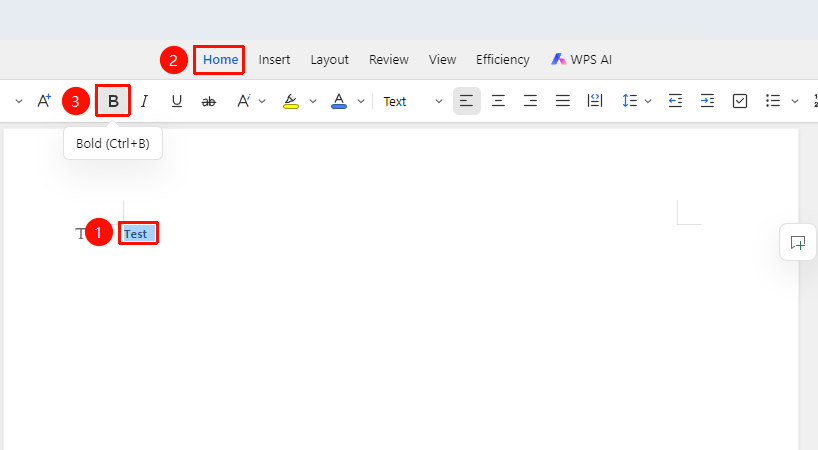818x450 pixels.
Task: Open the Text style dropdown
Action: coord(413,101)
